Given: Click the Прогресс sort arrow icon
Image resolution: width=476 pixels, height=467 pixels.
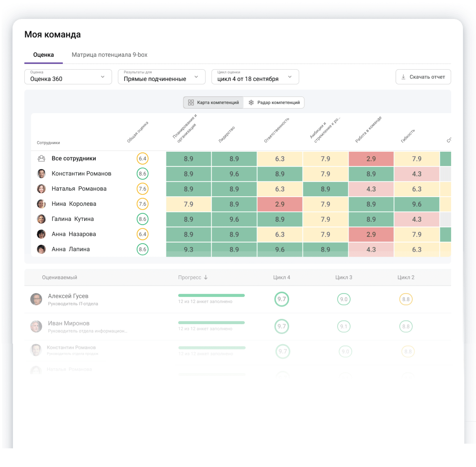Looking at the screenshot, I should (x=206, y=277).
